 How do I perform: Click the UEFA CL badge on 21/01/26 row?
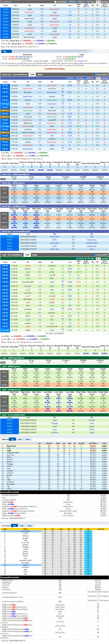coord(5,139)
